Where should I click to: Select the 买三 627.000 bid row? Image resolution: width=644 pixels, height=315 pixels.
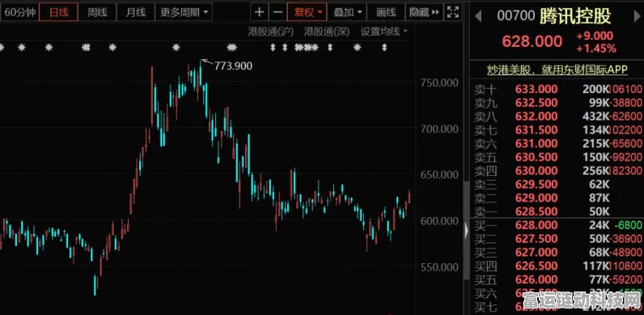pyautogui.click(x=557, y=253)
